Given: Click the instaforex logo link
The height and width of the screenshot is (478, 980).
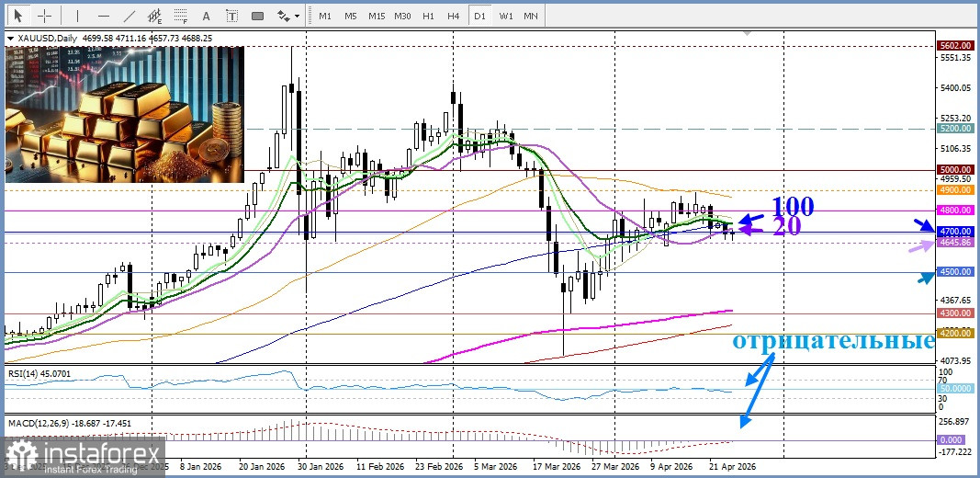Looking at the screenshot, I should [84, 457].
